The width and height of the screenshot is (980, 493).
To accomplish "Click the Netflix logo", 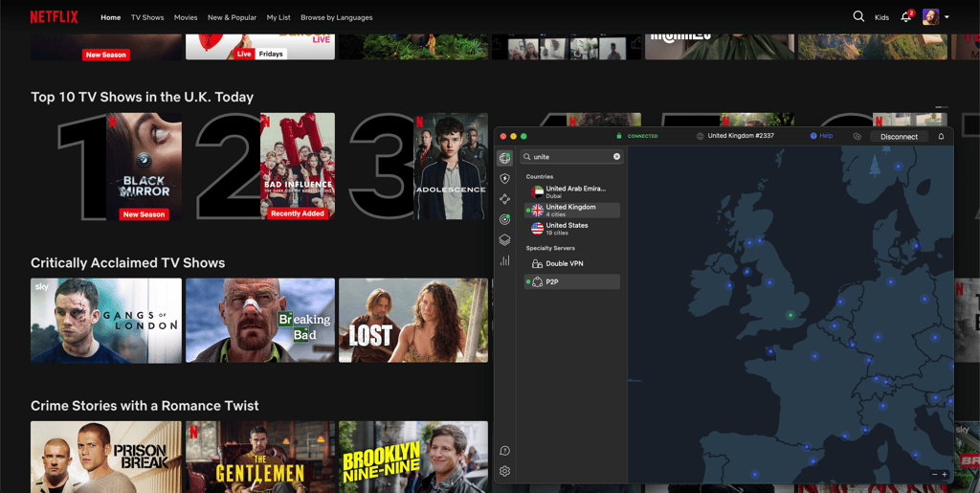I will [x=54, y=17].
